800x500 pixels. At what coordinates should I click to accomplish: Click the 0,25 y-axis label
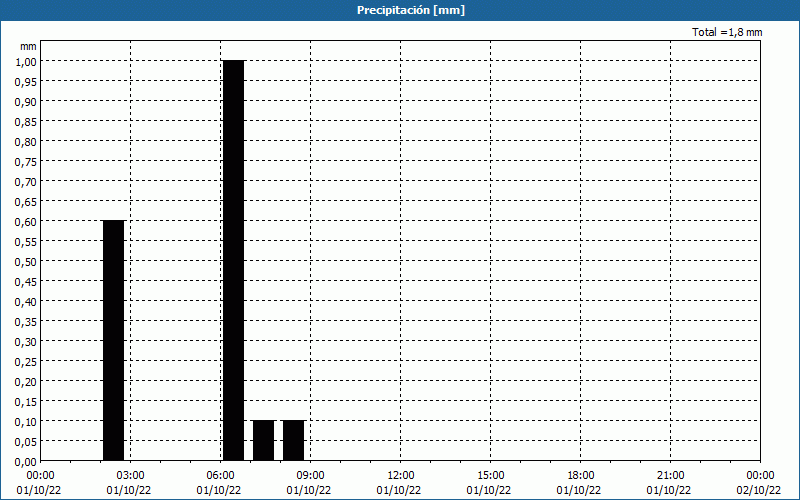tap(26, 362)
